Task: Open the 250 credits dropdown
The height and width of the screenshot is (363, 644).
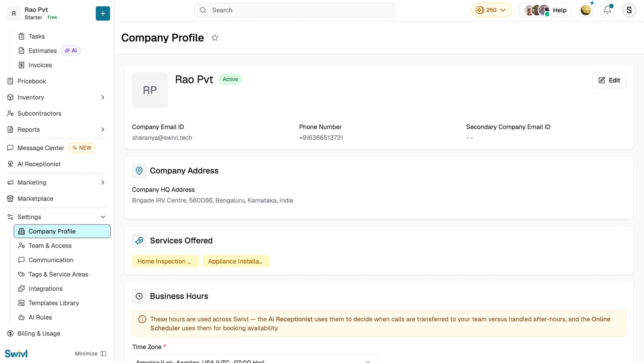Action: [x=491, y=10]
